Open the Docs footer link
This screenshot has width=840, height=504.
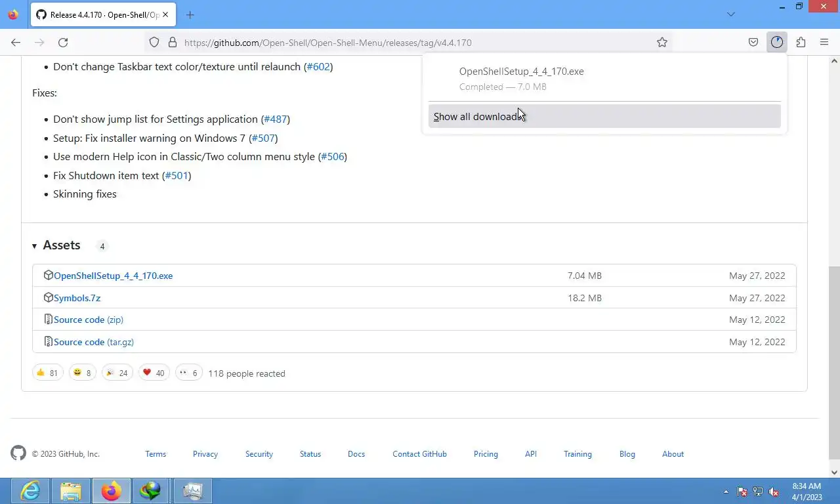pos(356,454)
